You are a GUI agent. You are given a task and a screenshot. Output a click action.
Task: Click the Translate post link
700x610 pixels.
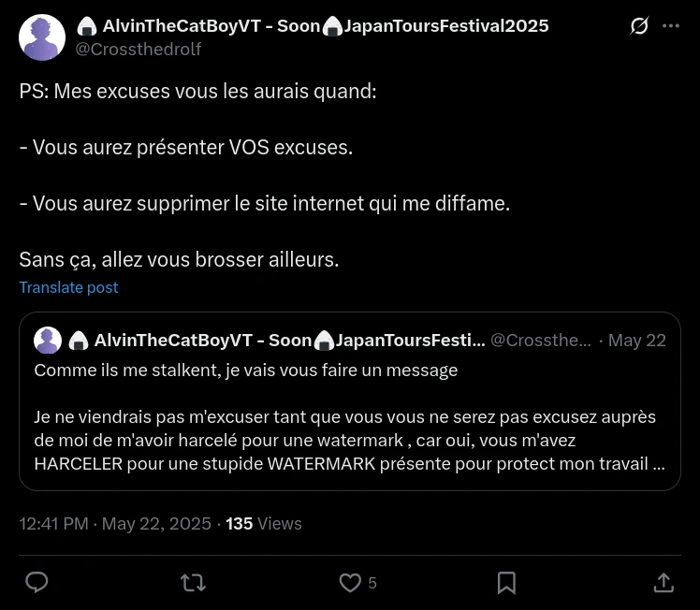(68, 287)
